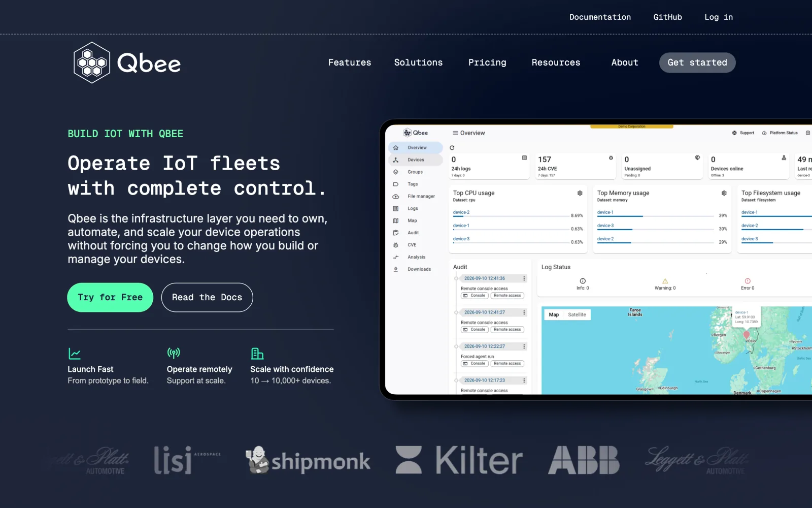Open the GitHub link
The width and height of the screenshot is (812, 508).
668,17
